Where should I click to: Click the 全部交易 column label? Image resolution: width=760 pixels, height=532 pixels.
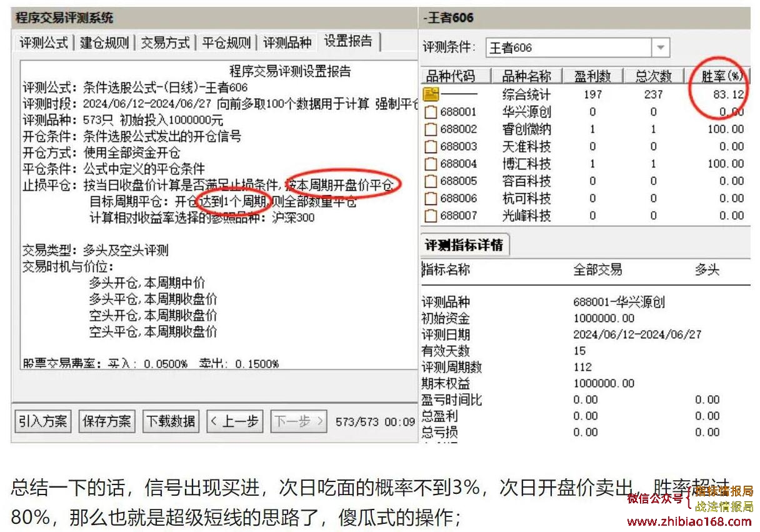[x=597, y=270]
